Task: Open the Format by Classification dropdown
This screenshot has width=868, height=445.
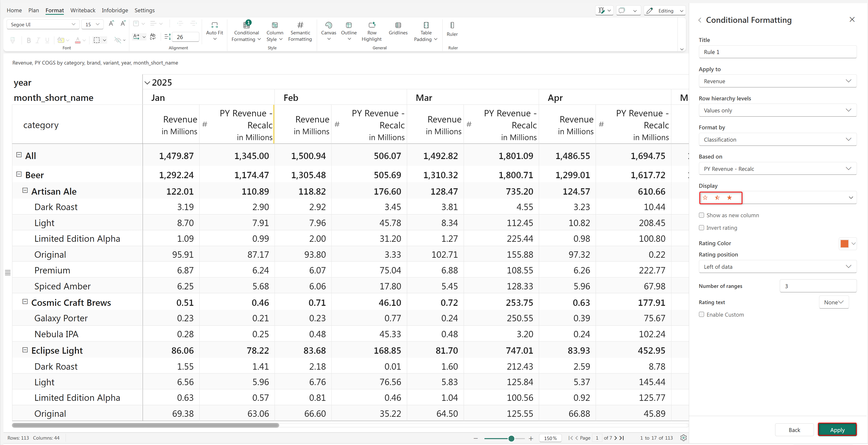Action: (777, 139)
